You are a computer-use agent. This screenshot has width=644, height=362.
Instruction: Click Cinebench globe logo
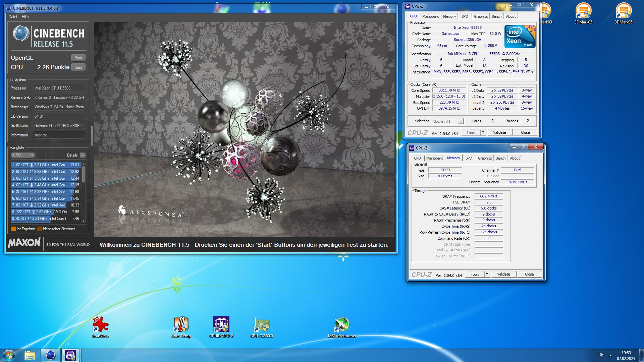click(x=21, y=34)
